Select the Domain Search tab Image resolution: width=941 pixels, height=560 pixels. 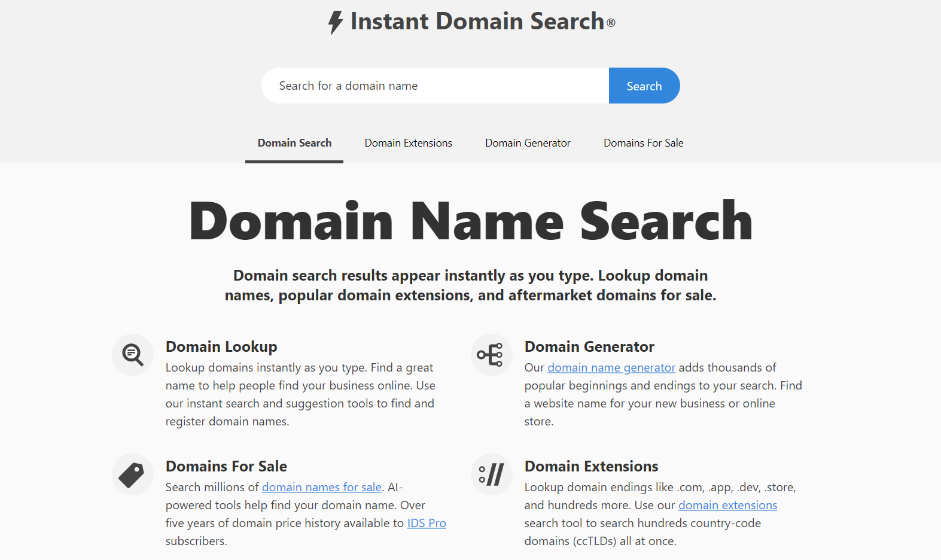294,143
